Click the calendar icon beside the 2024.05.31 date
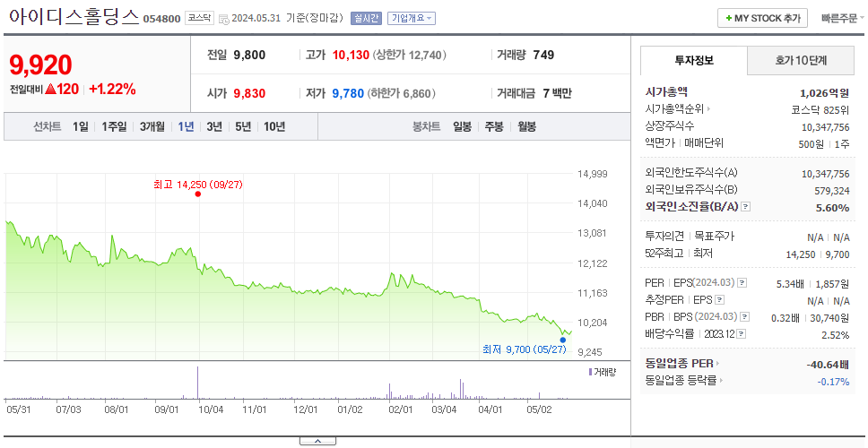Viewport: 868px width, 448px height. tap(223, 19)
